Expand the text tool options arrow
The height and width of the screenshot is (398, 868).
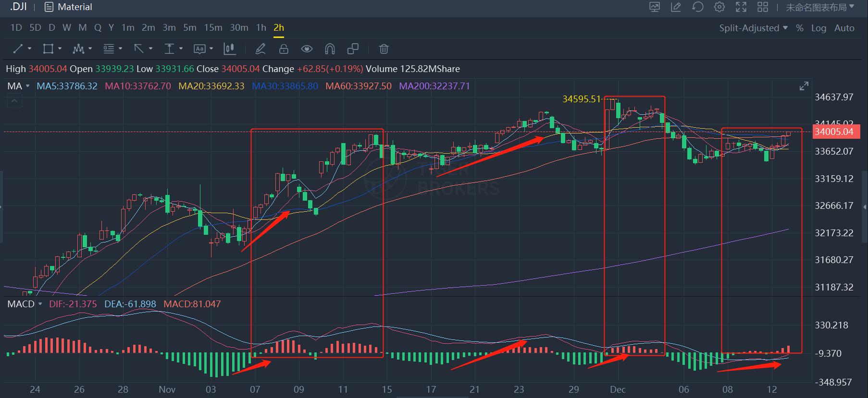pos(211,48)
